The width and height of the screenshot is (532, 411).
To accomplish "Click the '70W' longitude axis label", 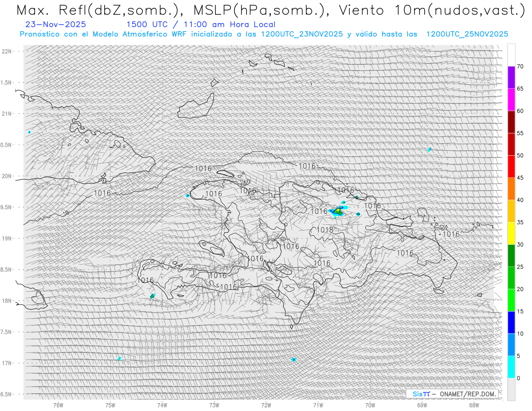I will coord(370,405).
